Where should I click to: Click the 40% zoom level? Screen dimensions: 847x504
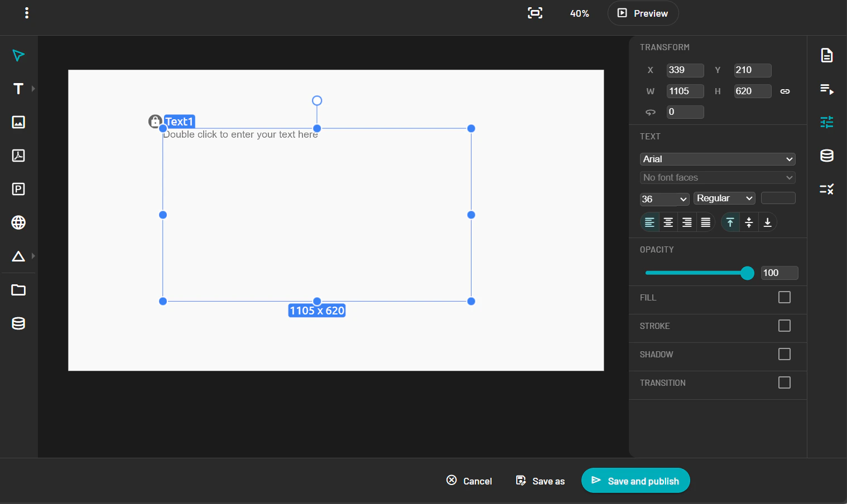pos(579,13)
